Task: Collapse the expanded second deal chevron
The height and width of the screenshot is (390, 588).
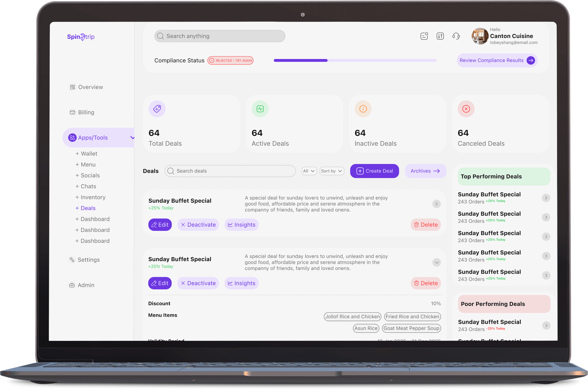Action: [x=437, y=262]
